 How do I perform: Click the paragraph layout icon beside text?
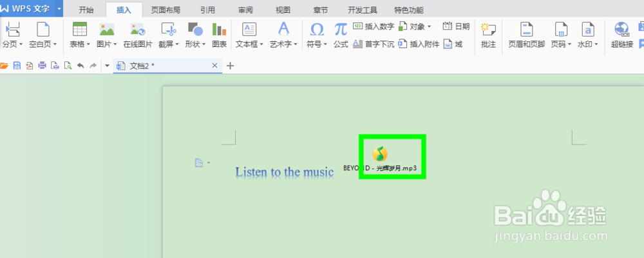coord(199,163)
